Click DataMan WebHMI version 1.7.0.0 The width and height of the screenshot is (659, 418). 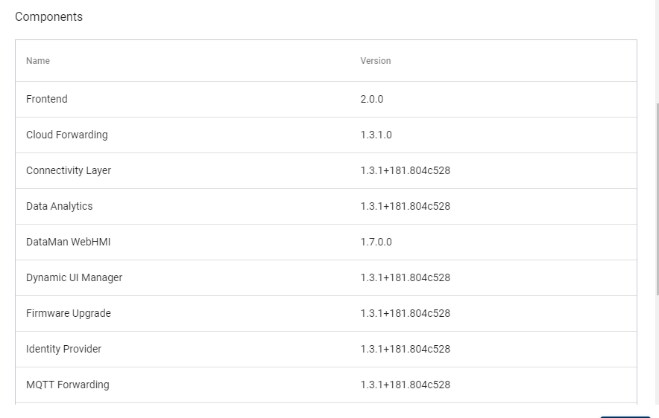(377, 242)
